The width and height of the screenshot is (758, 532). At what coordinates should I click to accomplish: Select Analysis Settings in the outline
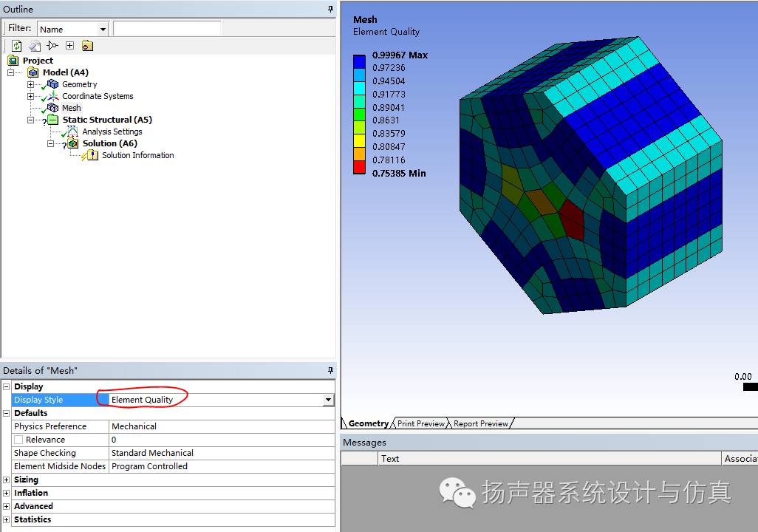point(112,132)
